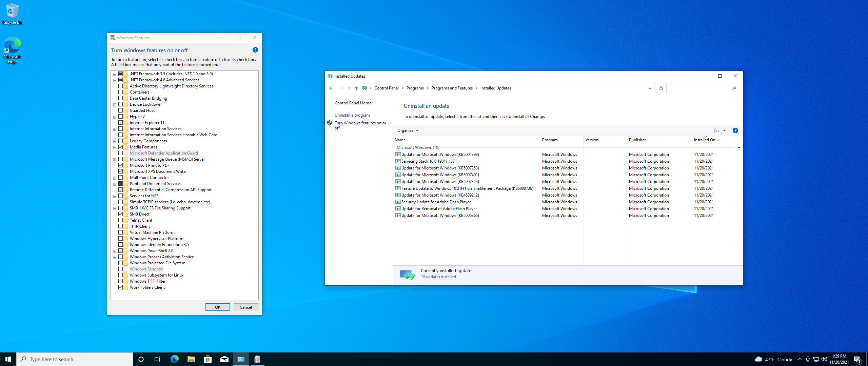
Task: Expand .NET Framework 4.8 Advanced Services
Action: (x=115, y=80)
